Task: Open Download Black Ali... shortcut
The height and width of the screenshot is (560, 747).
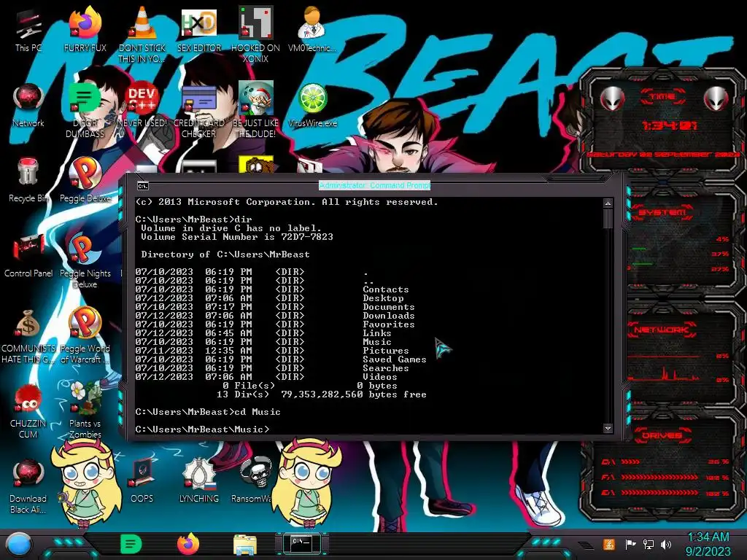Action: point(28,486)
